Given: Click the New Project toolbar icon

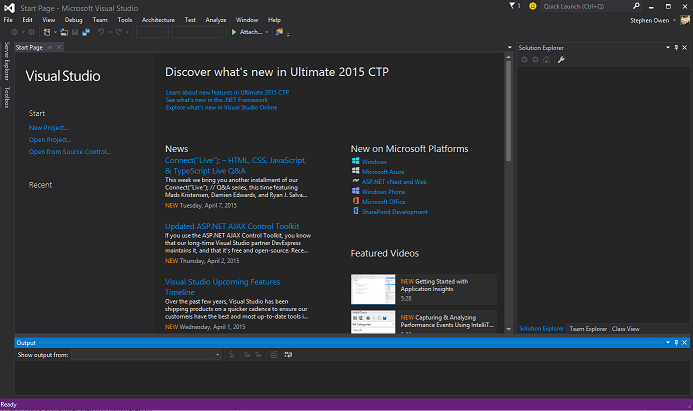Looking at the screenshot, I should (x=47, y=32).
